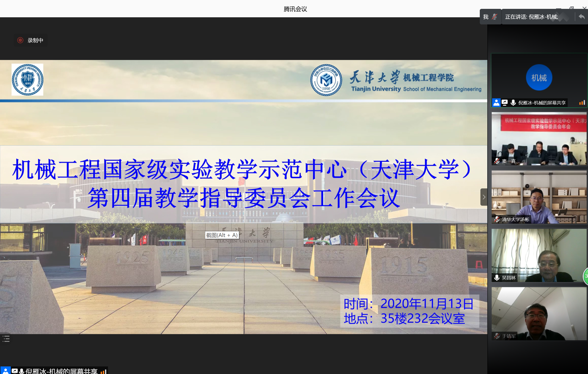Click the recording red dot indicator
The height and width of the screenshot is (374, 588).
click(x=20, y=40)
